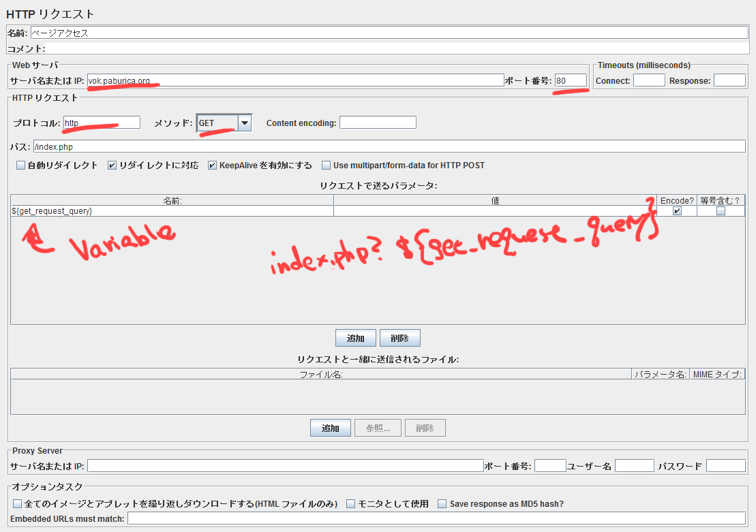
Task: Toggle the KeepAlive を有効にする checkbox
Action: pyautogui.click(x=212, y=166)
